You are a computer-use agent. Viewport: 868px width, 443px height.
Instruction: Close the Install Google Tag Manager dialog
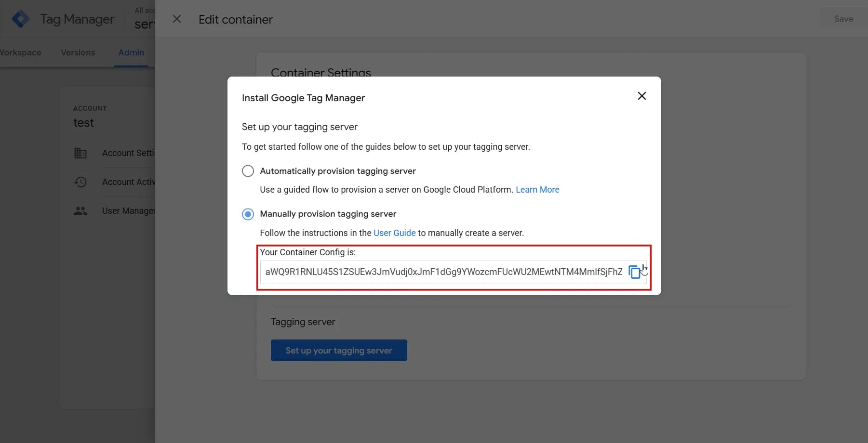(x=641, y=96)
